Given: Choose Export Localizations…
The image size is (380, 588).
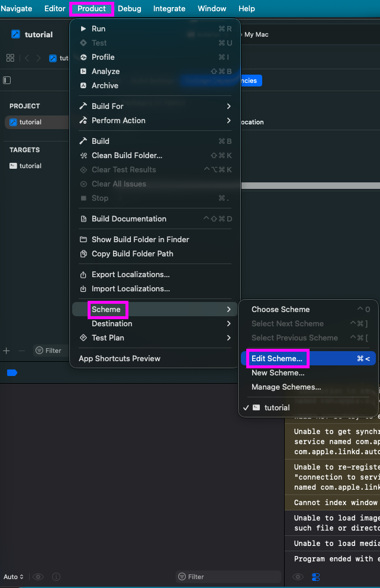Looking at the screenshot, I should (x=155, y=275).
